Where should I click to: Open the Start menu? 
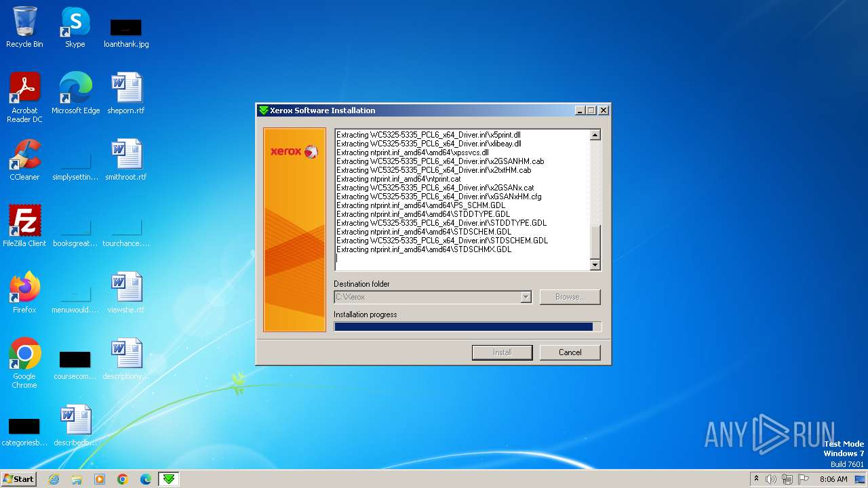pyautogui.click(x=18, y=479)
